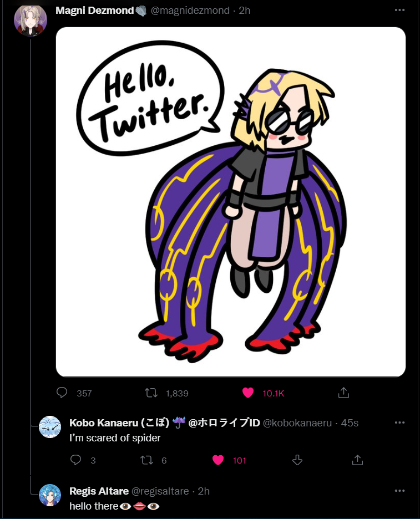Retweet Magni Dezmond's Hello Twitter post
This screenshot has width=420, height=519.
pos(151,393)
